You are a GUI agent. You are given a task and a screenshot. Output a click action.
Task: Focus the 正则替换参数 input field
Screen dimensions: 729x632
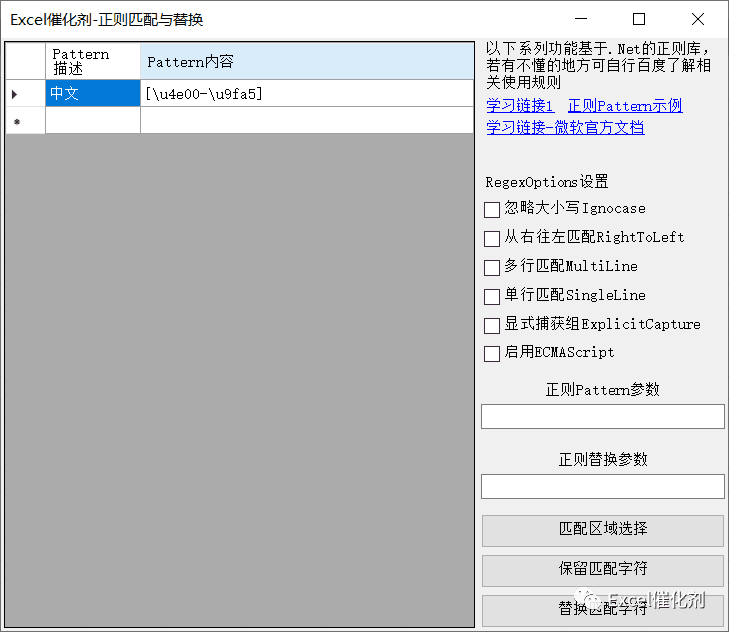coord(603,486)
